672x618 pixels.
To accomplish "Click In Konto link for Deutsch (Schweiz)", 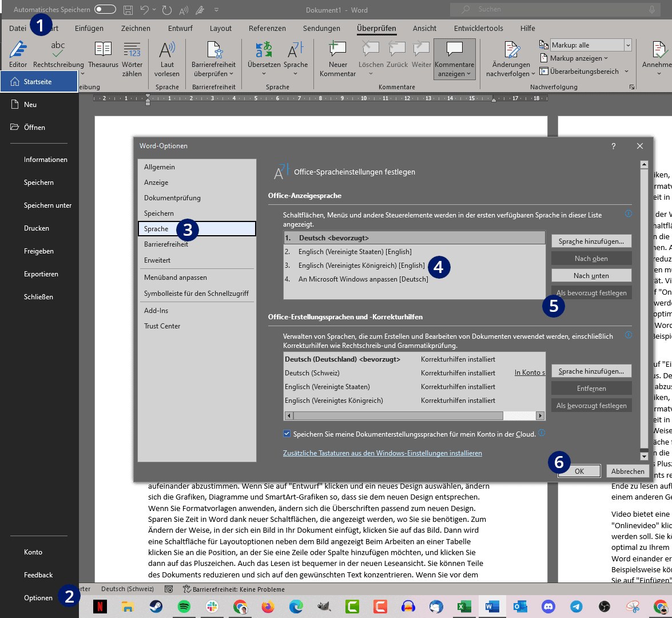I will click(530, 373).
